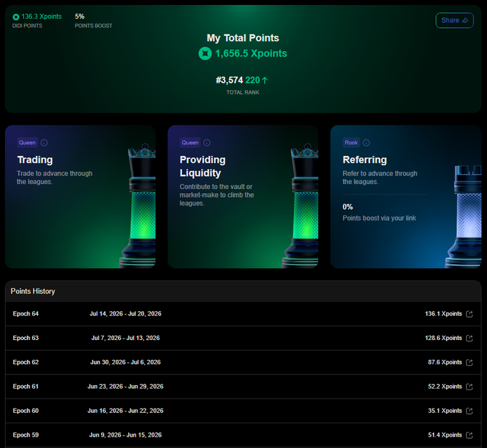Click the POINTS BOOST label
The height and width of the screenshot is (448, 487).
[94, 26]
